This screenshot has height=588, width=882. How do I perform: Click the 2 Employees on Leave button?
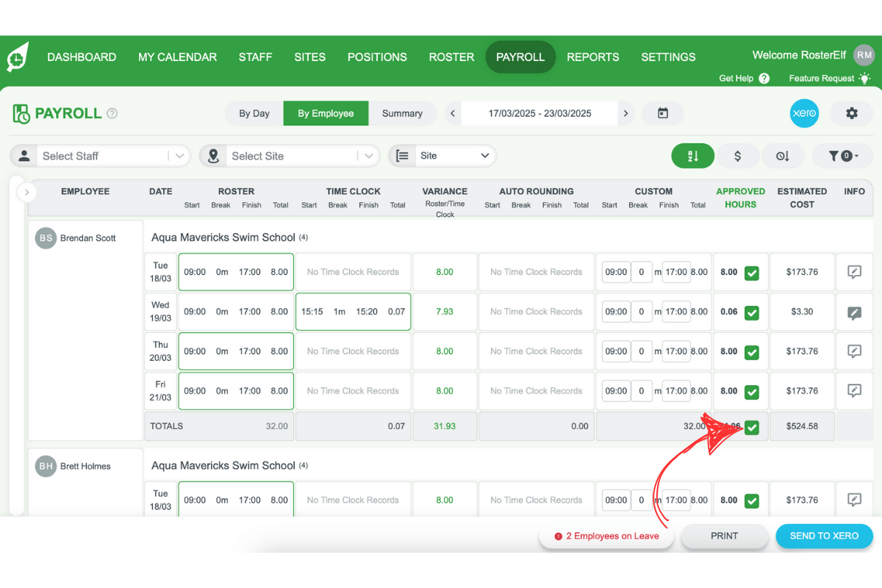pos(606,536)
